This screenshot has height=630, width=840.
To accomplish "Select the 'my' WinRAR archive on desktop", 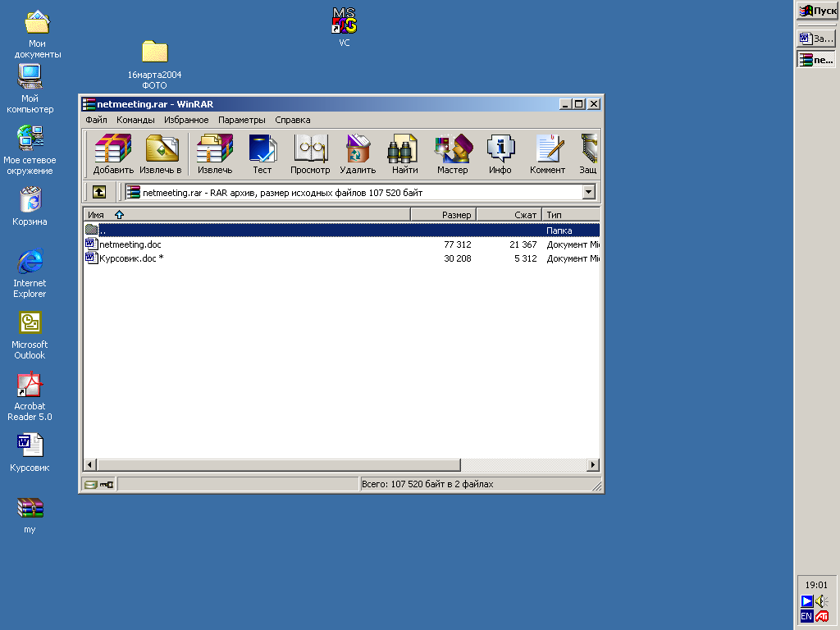I will (30, 515).
